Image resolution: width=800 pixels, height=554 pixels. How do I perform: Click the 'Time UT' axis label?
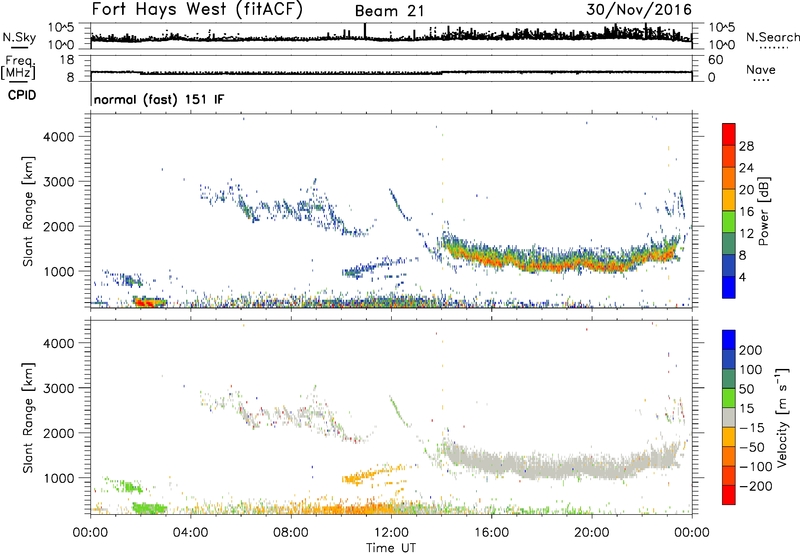[x=391, y=547]
